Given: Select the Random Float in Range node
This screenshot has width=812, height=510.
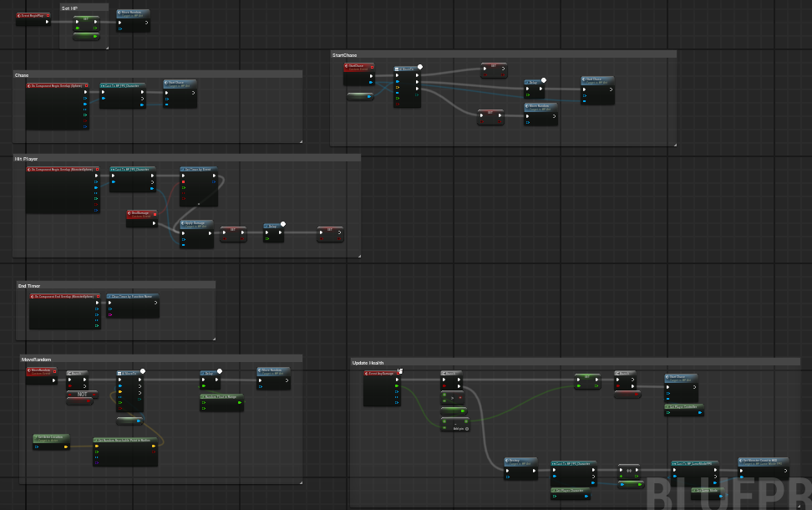Looking at the screenshot, I should click(x=221, y=403).
